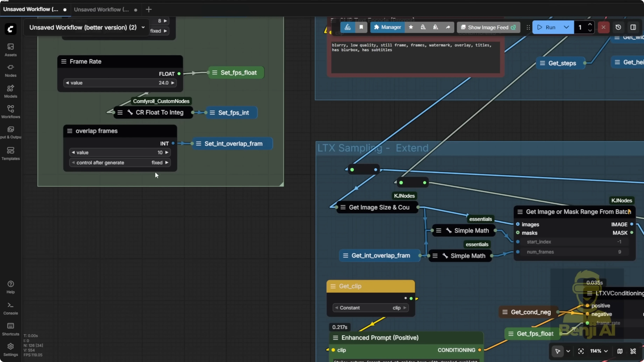The image size is (644, 362).
Task: Open a new workflow tab with plus
Action: 149,9
